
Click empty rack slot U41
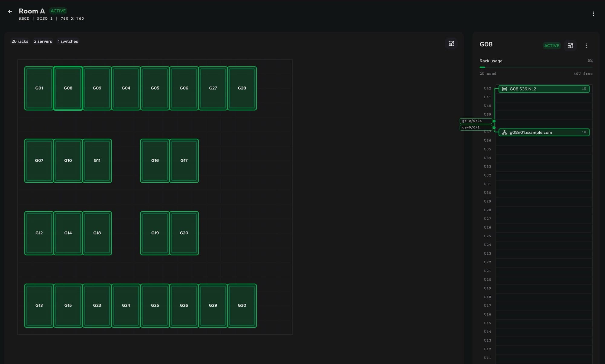544,97
